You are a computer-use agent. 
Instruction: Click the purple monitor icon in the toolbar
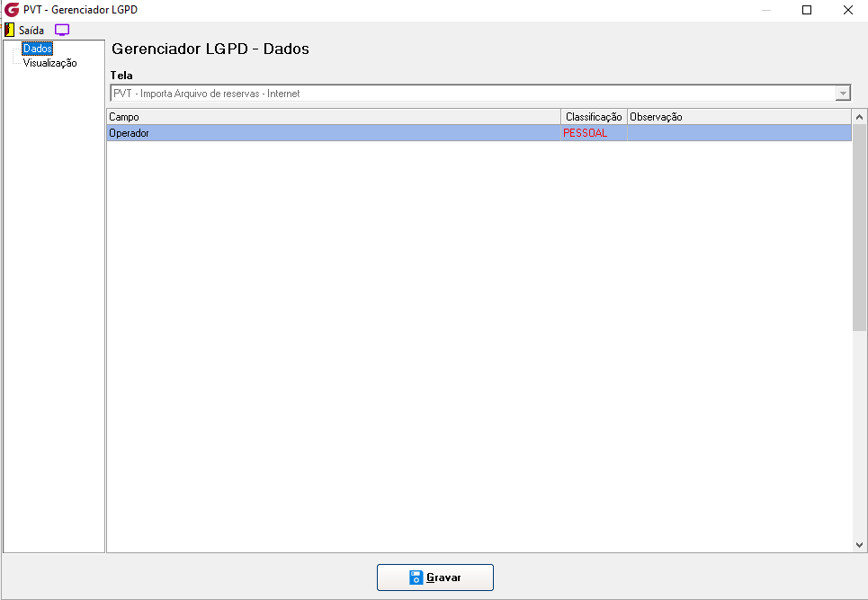click(x=62, y=30)
